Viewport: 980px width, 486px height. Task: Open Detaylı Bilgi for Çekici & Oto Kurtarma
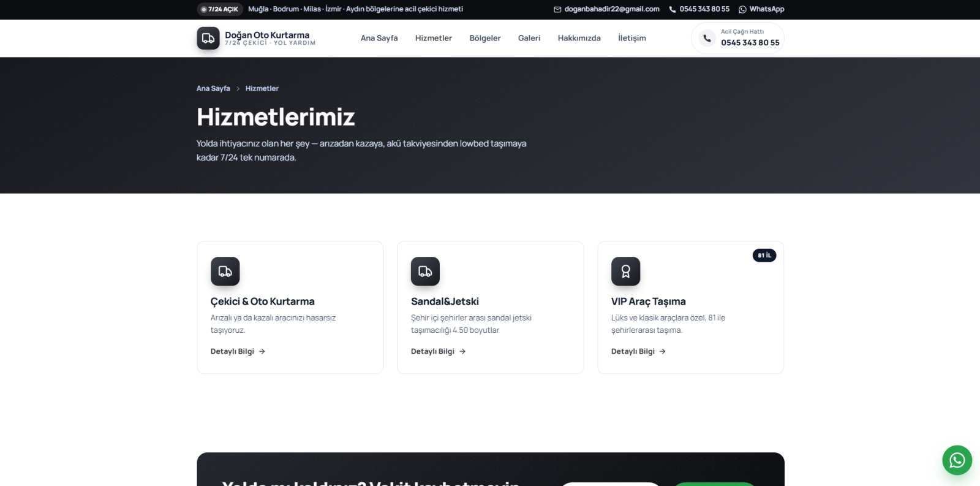238,352
